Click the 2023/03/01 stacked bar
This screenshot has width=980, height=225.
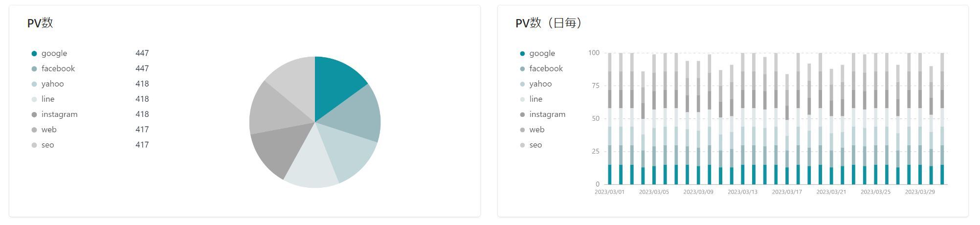610,122
